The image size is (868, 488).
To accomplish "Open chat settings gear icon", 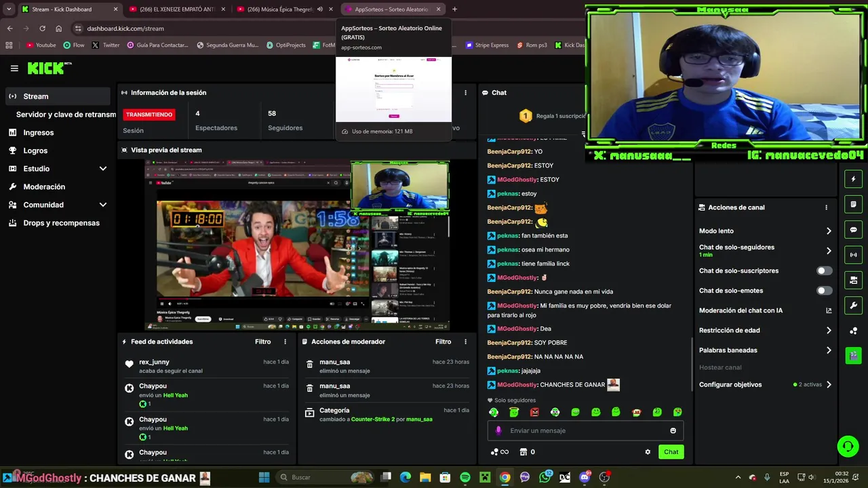I will (648, 452).
